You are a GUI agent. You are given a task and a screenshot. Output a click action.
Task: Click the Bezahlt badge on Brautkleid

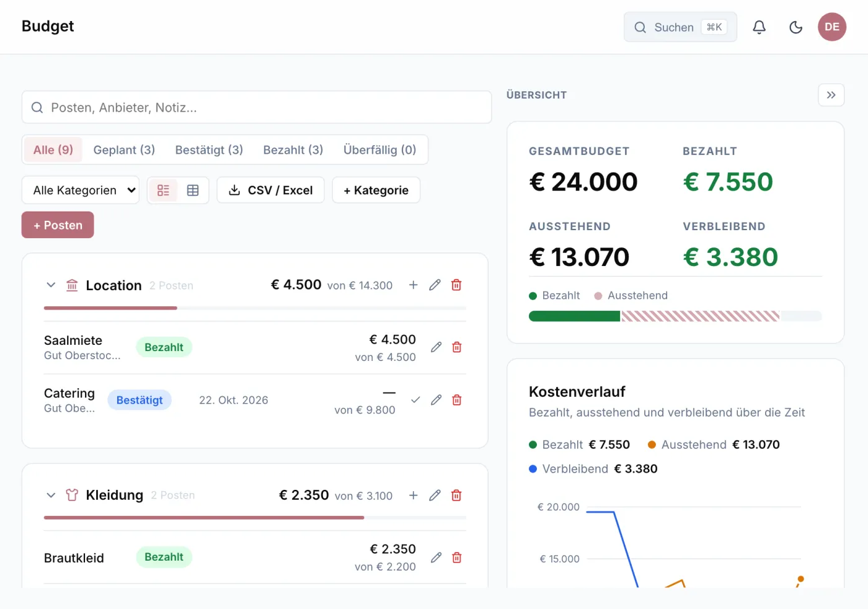tap(164, 557)
